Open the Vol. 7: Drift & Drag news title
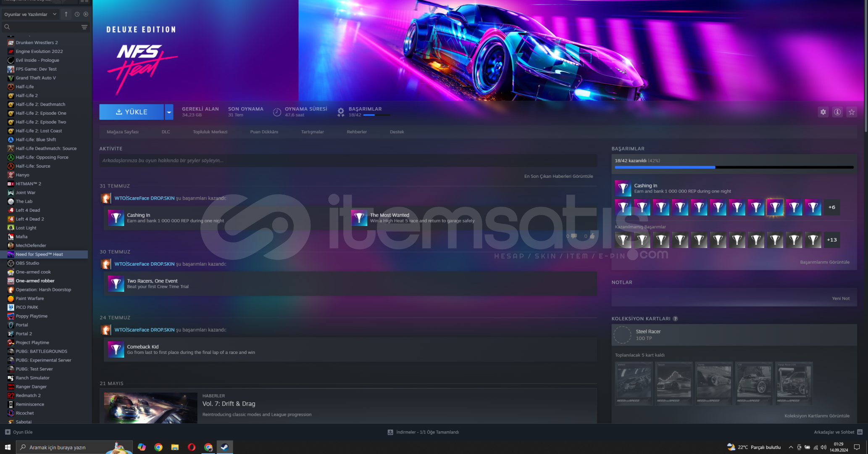Image resolution: width=868 pixels, height=454 pixels. (x=229, y=404)
